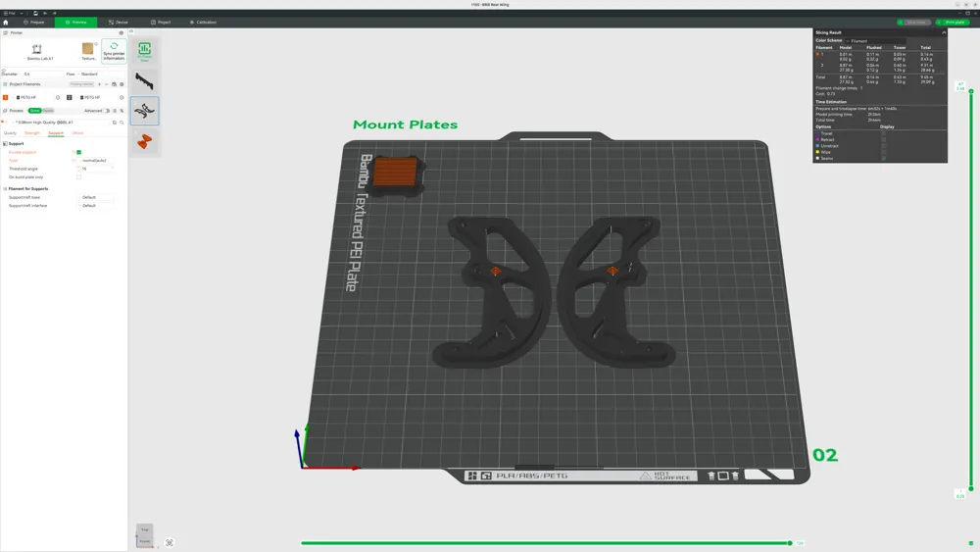
Task: Toggle the Advanced mode switch
Action: coord(108,111)
